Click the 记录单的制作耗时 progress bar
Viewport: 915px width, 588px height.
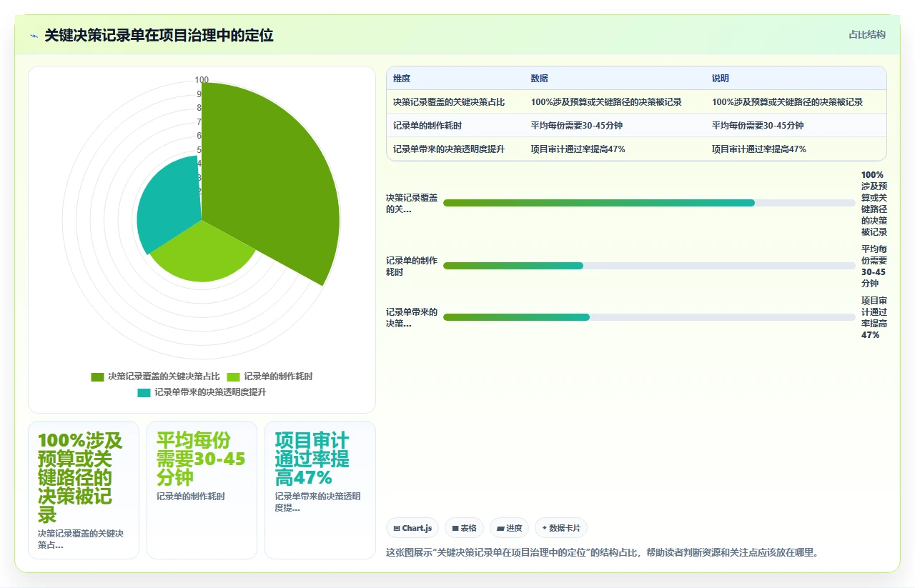click(649, 266)
